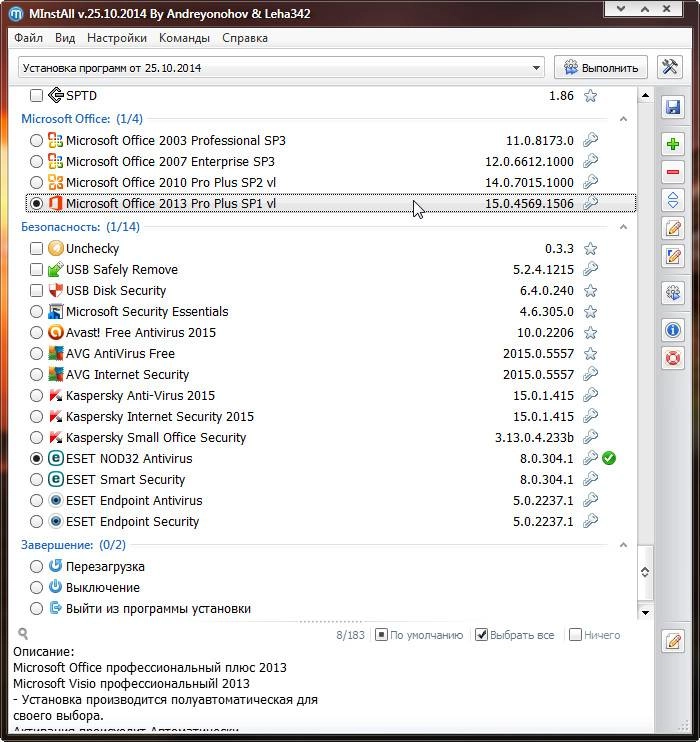Collapse the Microsoft Office group chevron
This screenshot has height=742, width=700.
pyautogui.click(x=623, y=119)
